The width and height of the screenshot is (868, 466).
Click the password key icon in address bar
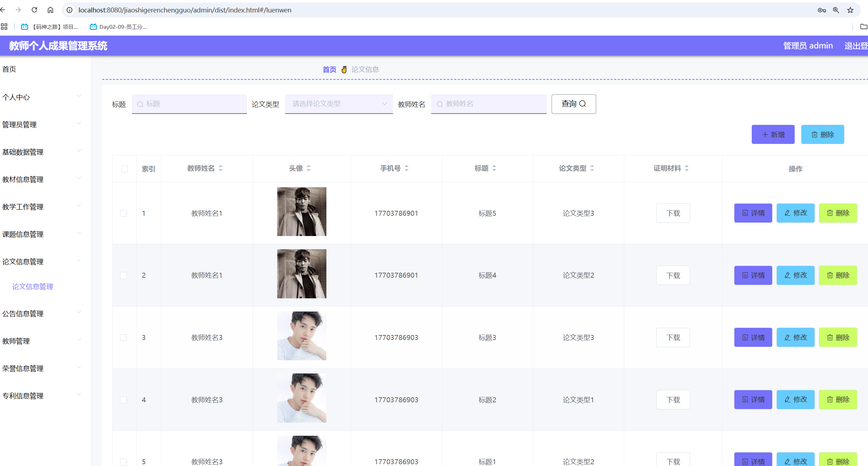[x=822, y=10]
